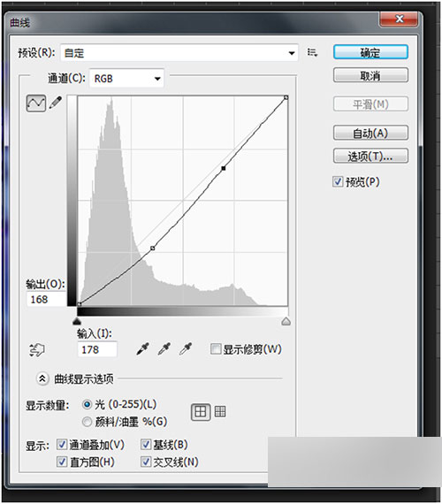The image size is (442, 504).
Task: Cancel with the 取消 button
Action: click(x=370, y=75)
